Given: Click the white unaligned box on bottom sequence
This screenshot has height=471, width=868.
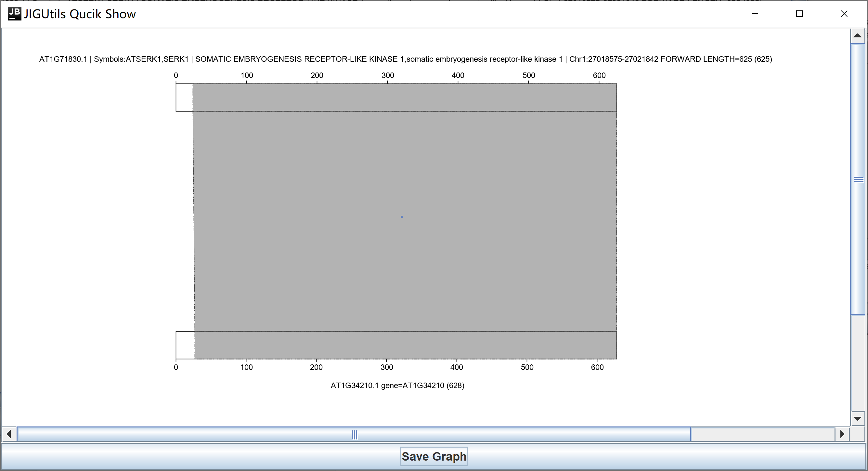Looking at the screenshot, I should pyautogui.click(x=185, y=345).
